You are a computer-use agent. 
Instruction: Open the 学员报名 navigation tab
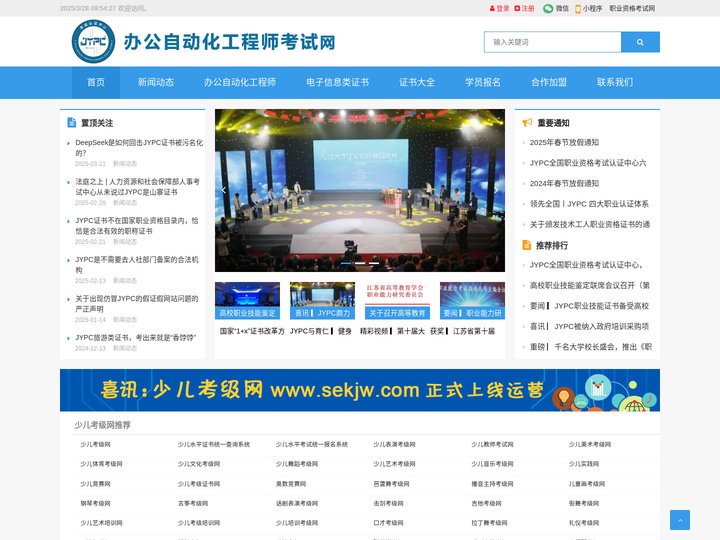(483, 83)
